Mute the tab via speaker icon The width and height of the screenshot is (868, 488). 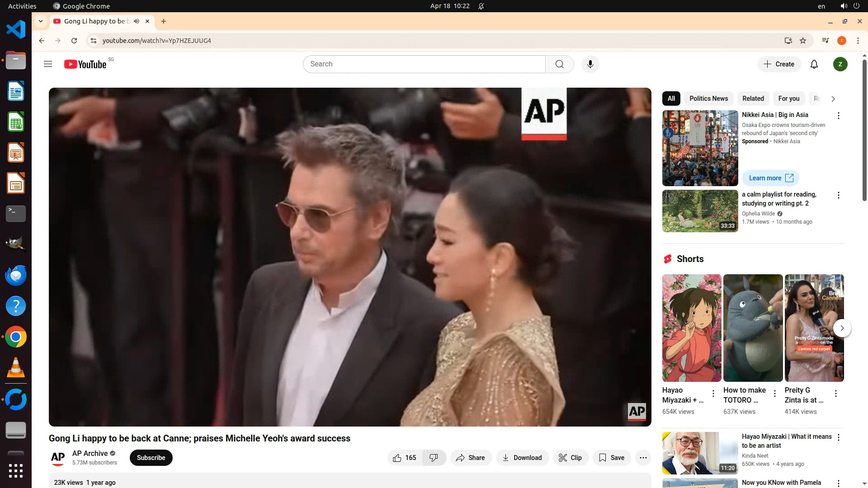137,21
